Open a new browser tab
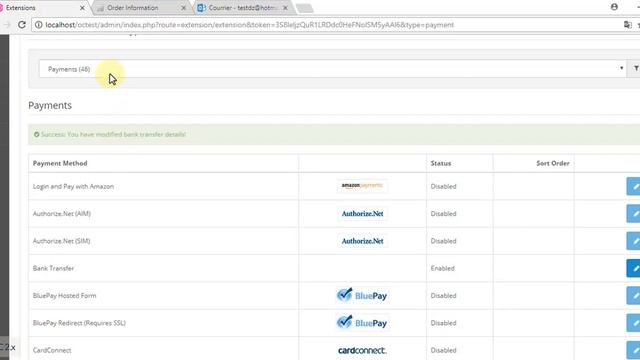 (x=304, y=8)
